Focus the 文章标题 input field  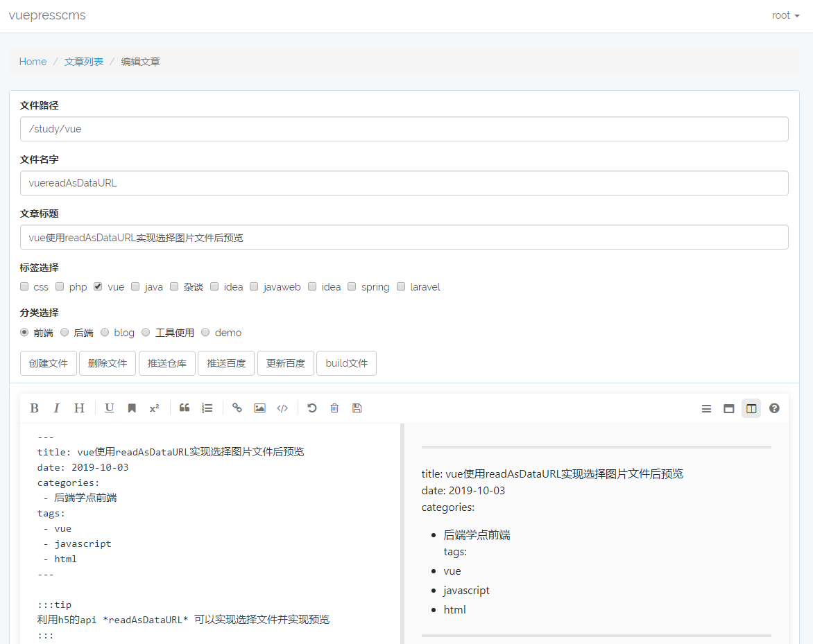[404, 237]
